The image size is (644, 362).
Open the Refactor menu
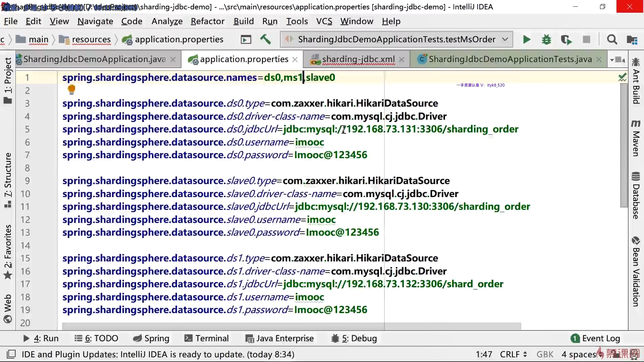click(207, 21)
